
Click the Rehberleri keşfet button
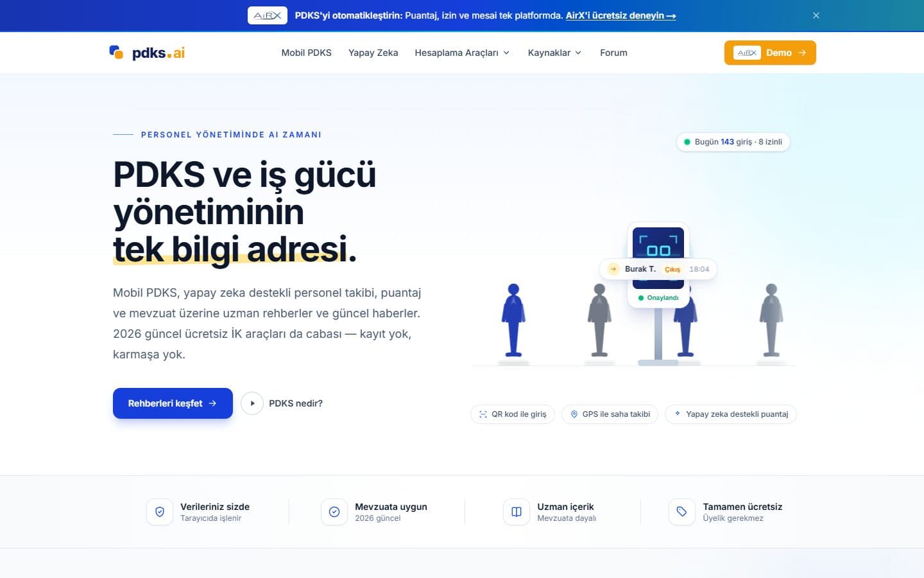[x=173, y=403]
